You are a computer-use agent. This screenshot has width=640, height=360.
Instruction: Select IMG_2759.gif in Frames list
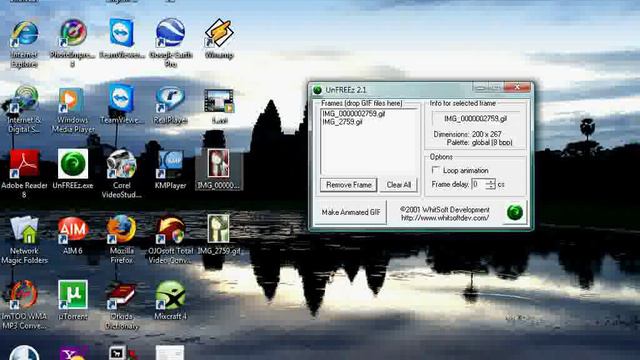[342, 122]
